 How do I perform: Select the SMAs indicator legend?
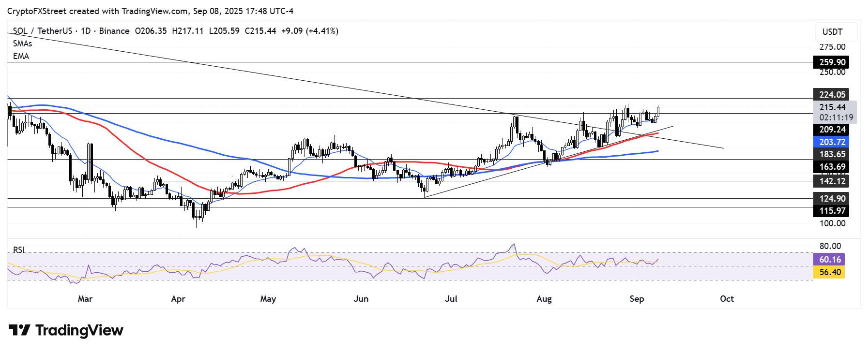click(x=23, y=44)
